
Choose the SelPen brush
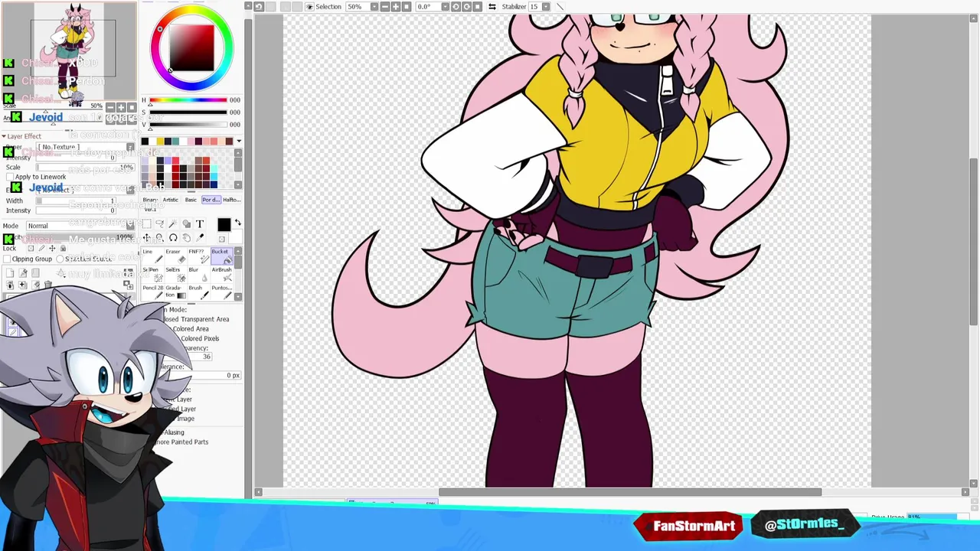click(x=153, y=274)
